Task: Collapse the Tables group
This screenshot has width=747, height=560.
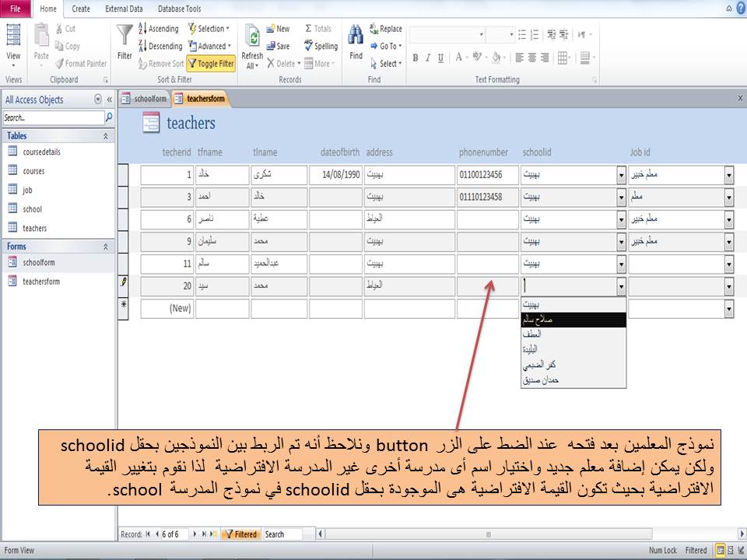Action: pos(105,136)
